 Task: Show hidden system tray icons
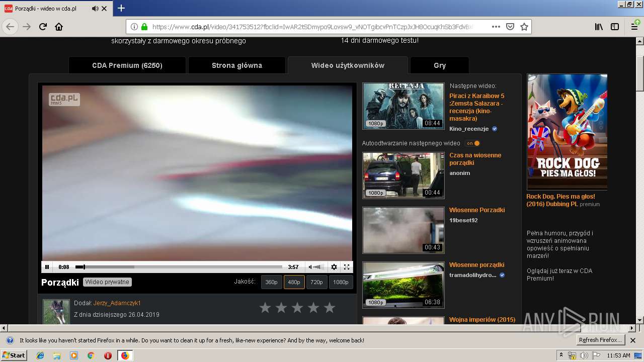click(561, 355)
